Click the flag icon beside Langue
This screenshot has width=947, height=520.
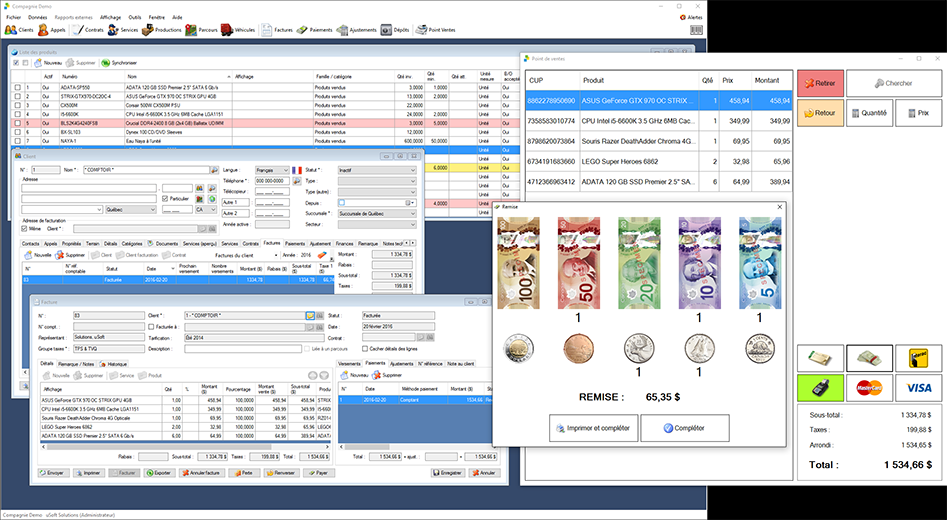[297, 170]
